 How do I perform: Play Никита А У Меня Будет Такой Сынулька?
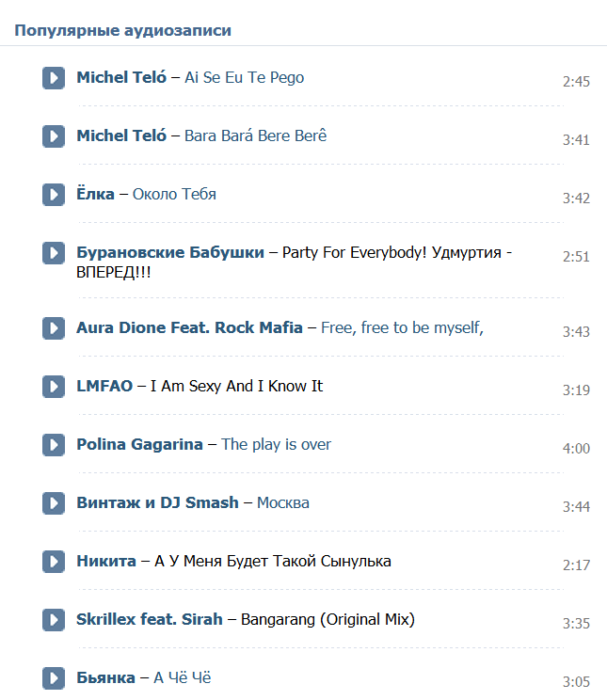(54, 562)
